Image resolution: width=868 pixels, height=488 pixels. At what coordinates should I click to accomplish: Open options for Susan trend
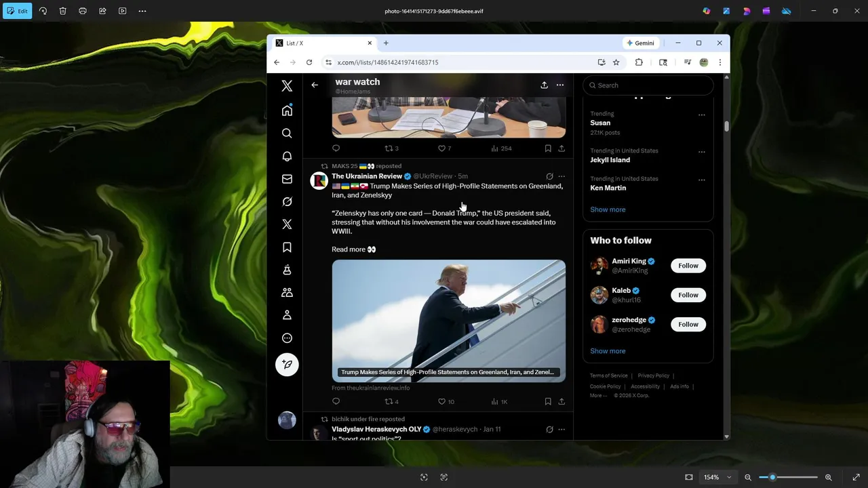pyautogui.click(x=702, y=115)
